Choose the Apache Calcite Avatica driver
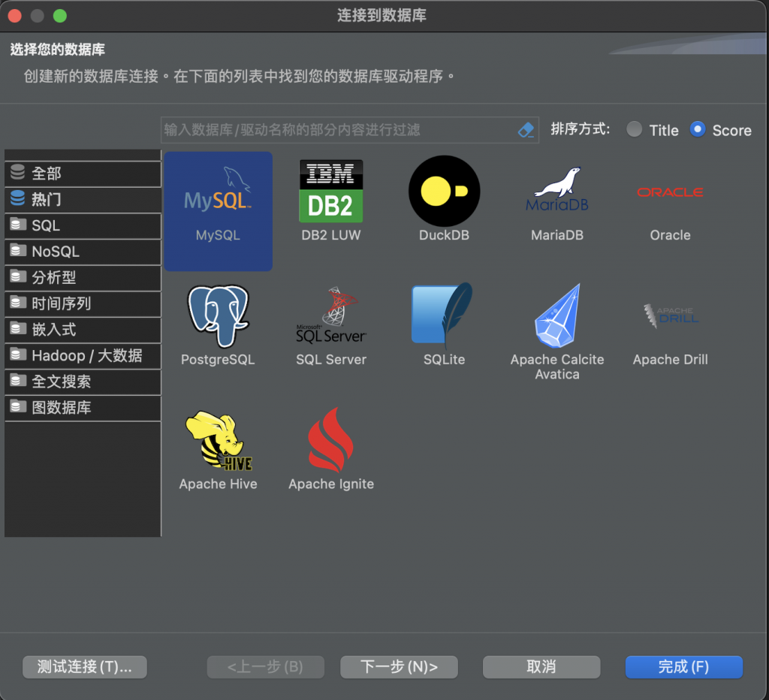The width and height of the screenshot is (769, 700). (x=557, y=332)
